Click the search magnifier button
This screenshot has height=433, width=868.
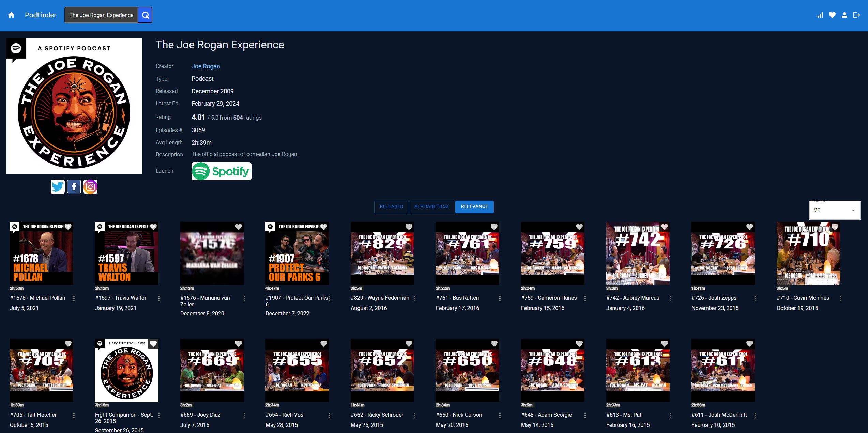pyautogui.click(x=145, y=15)
